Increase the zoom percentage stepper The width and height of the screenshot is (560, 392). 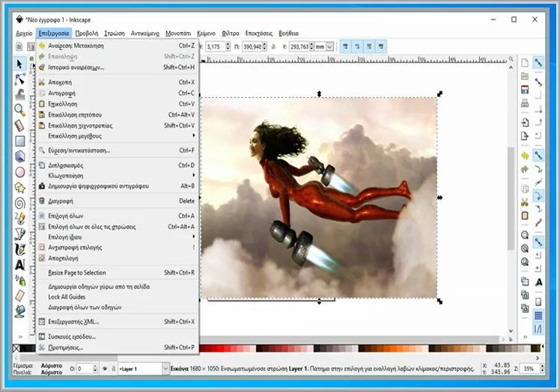coord(543,367)
